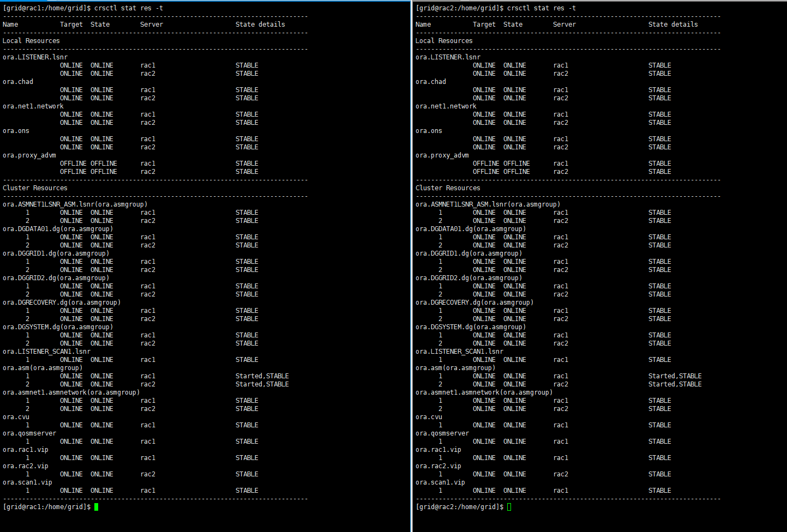787x532 pixels.
Task: Select ora.scan1.vip in the right rac2 pane
Action: pos(440,482)
